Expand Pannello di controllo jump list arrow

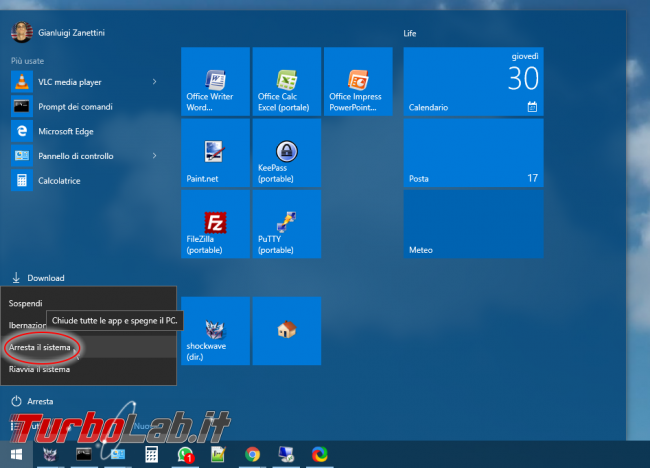154,156
